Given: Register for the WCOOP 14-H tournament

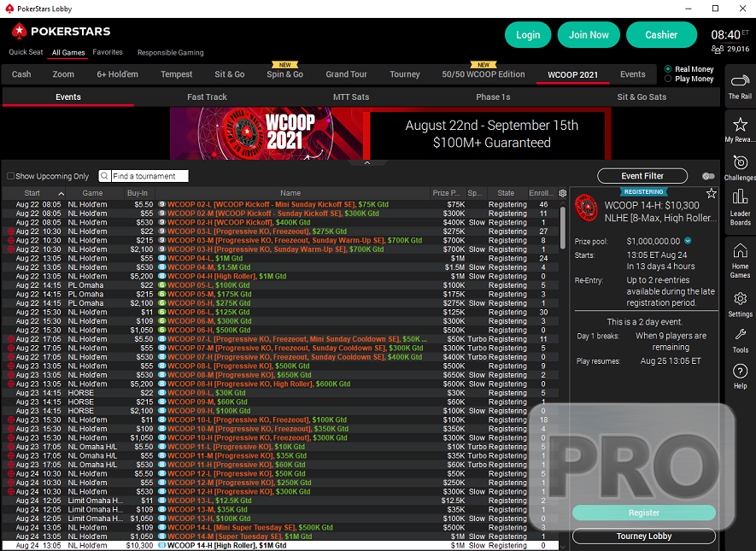Looking at the screenshot, I should click(643, 513).
